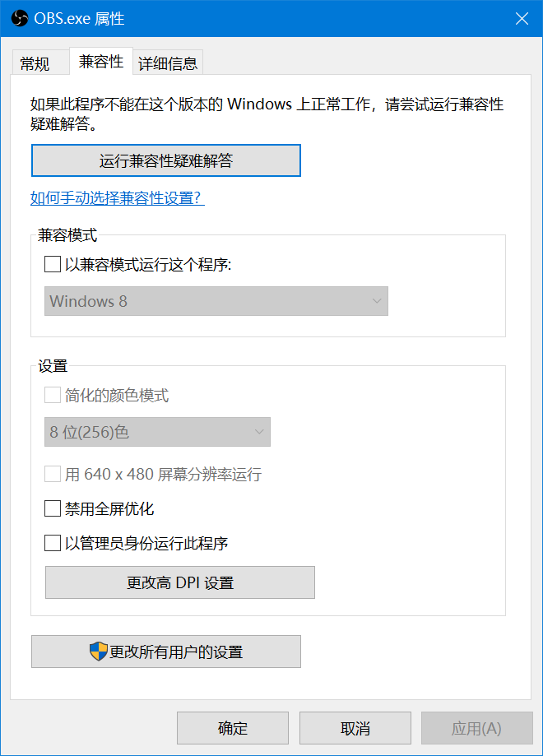This screenshot has width=543, height=756.
Task: Close the OBS.exe 属性 dialog
Action: [521, 18]
